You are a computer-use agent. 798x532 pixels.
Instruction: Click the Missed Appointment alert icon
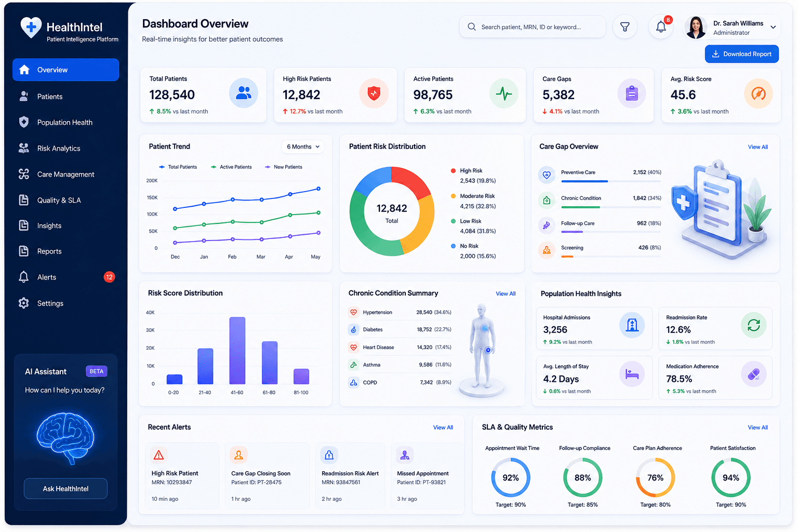405,455
